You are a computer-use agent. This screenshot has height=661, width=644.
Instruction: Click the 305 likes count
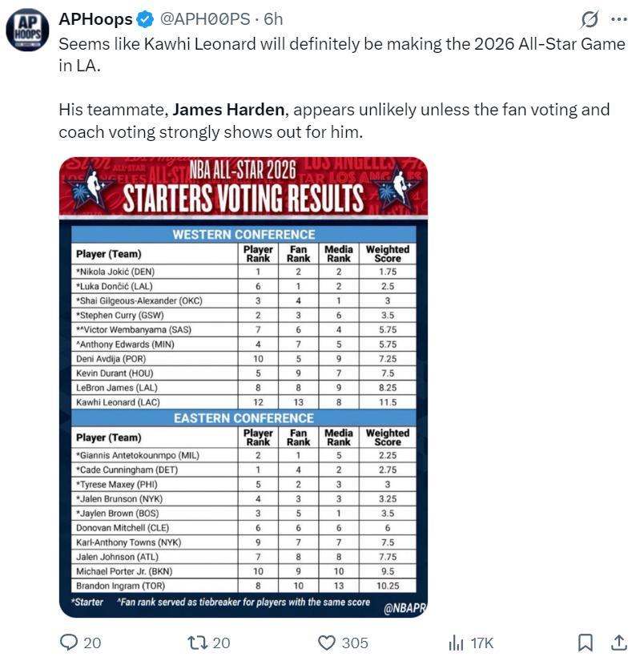pyautogui.click(x=355, y=643)
